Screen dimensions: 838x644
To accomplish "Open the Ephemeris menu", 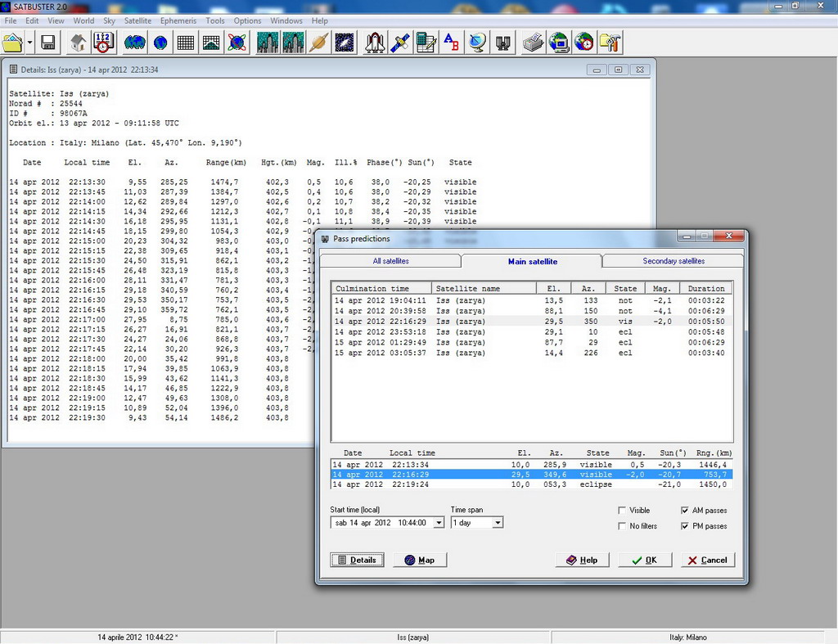I will point(178,20).
